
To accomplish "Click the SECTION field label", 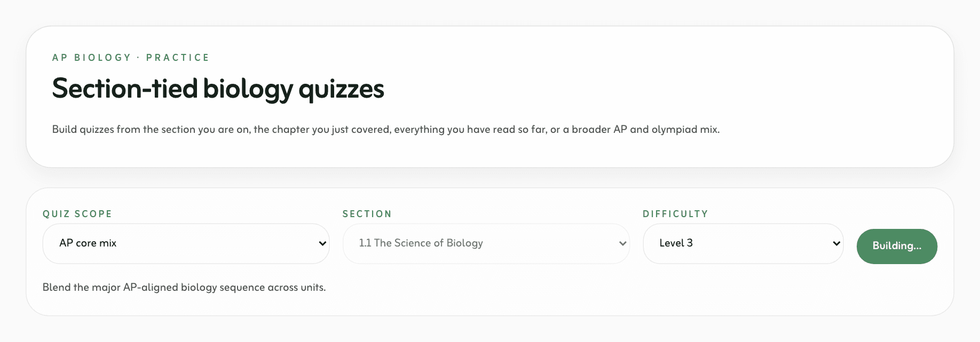I will (367, 214).
